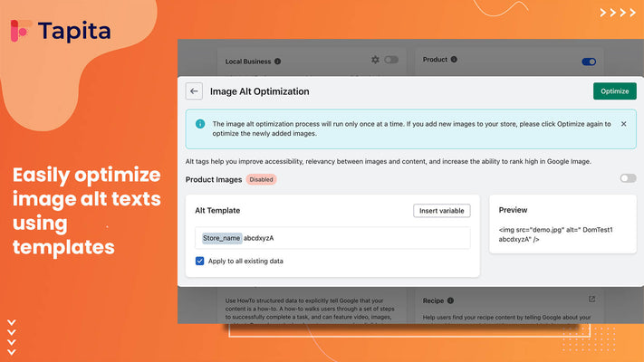This screenshot has height=362, width=644.
Task: Click the info icon next to Local Business
Action: tap(277, 62)
